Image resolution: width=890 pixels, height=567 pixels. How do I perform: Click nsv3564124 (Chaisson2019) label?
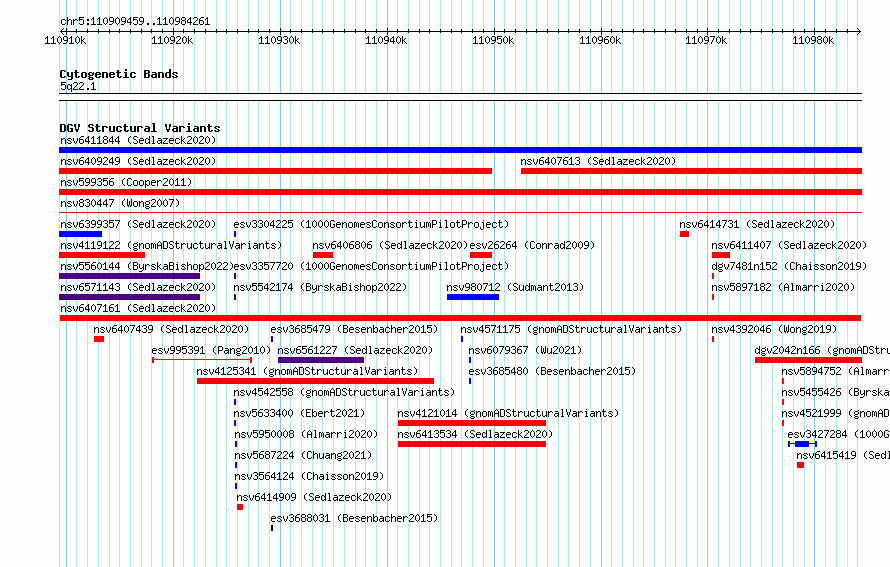click(x=309, y=476)
